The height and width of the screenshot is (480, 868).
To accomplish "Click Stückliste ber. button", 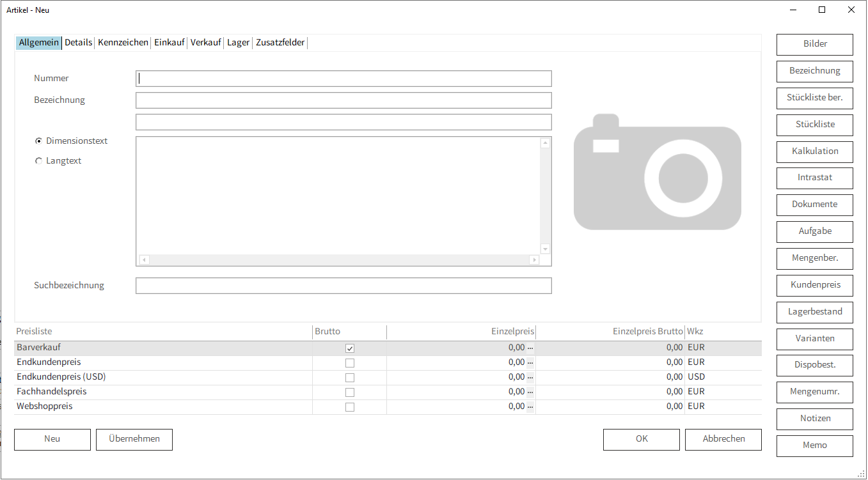I will click(815, 98).
